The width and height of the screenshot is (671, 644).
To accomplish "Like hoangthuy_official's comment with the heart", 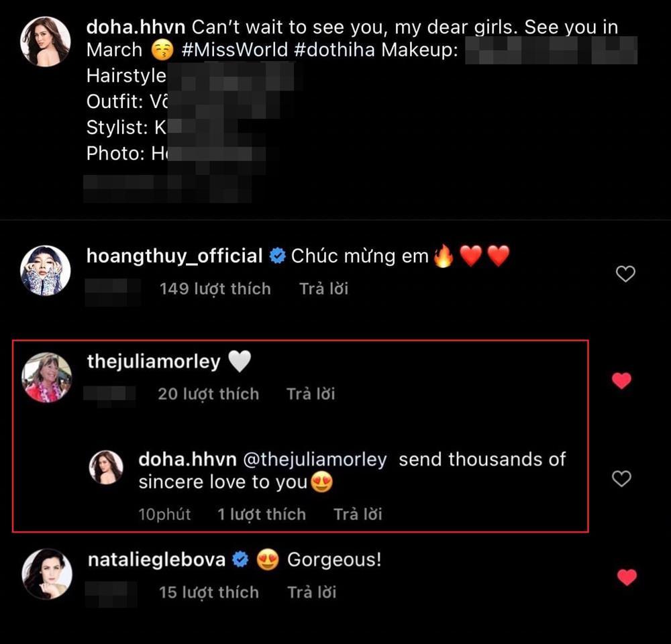I will (x=625, y=274).
